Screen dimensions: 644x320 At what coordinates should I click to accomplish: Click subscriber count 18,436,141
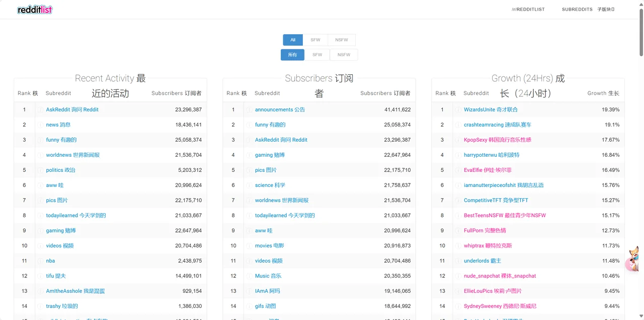point(189,125)
